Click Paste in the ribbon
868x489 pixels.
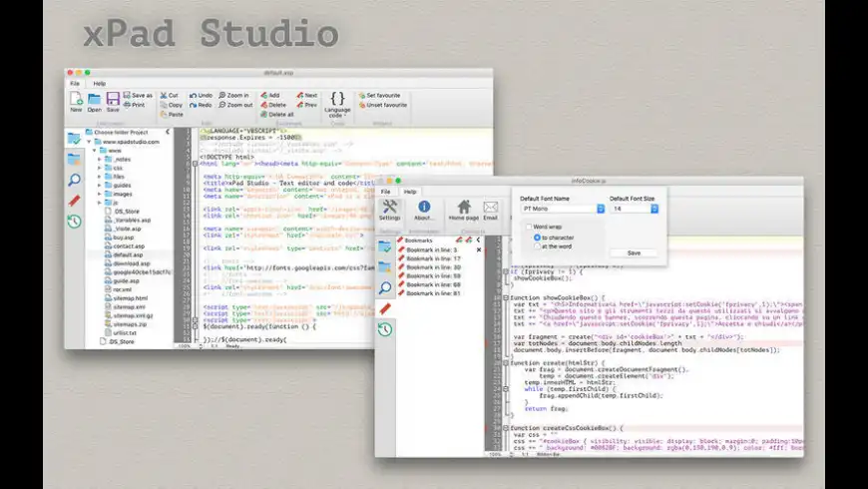172,114
